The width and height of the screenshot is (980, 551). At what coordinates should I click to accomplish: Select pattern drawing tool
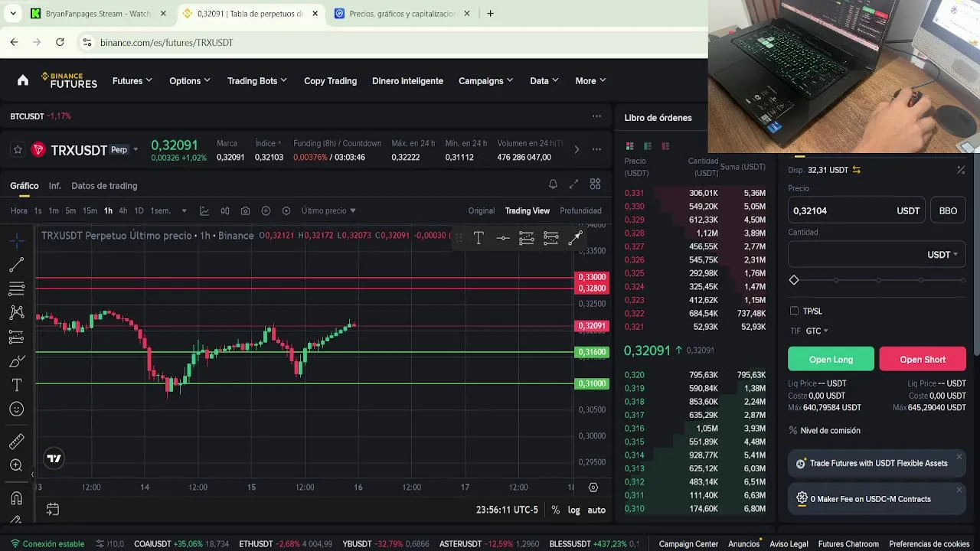[x=17, y=312]
